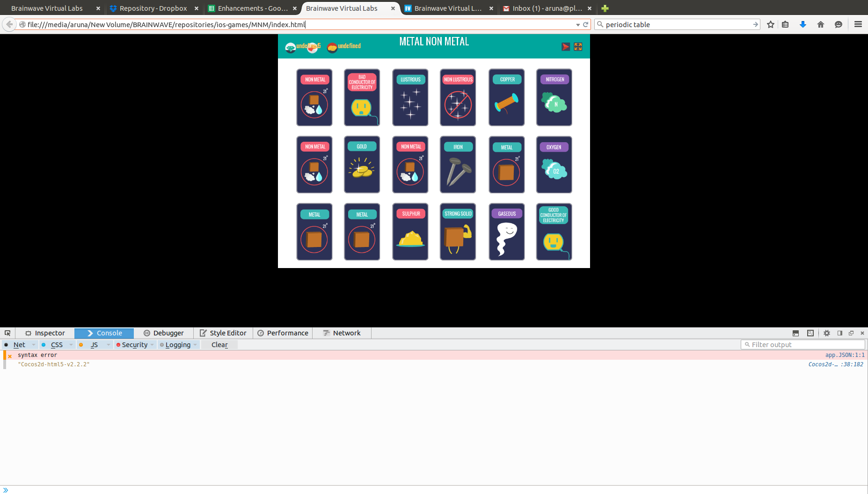Open the Firefox hamburger menu
Screen dimensions: 868x494
coord(858,24)
